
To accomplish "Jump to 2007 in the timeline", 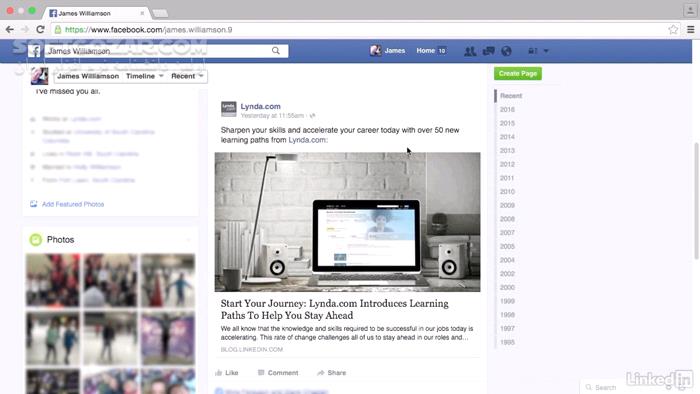I will pos(507,232).
